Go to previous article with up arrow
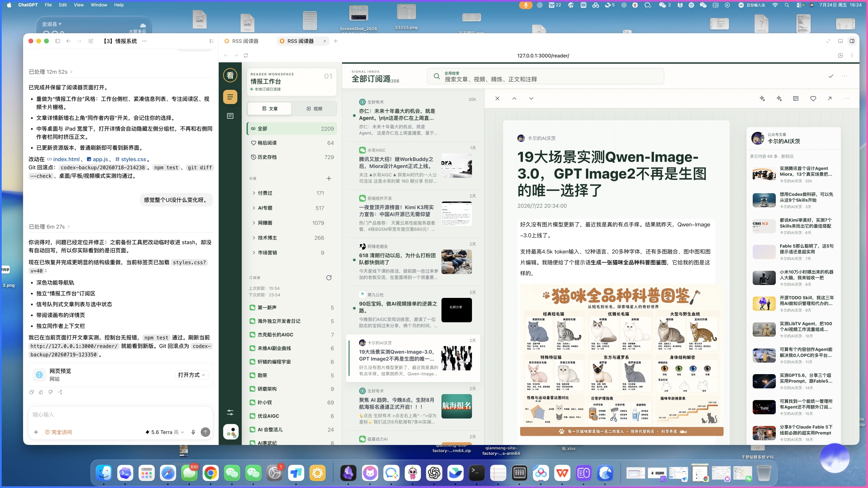 pos(514,99)
